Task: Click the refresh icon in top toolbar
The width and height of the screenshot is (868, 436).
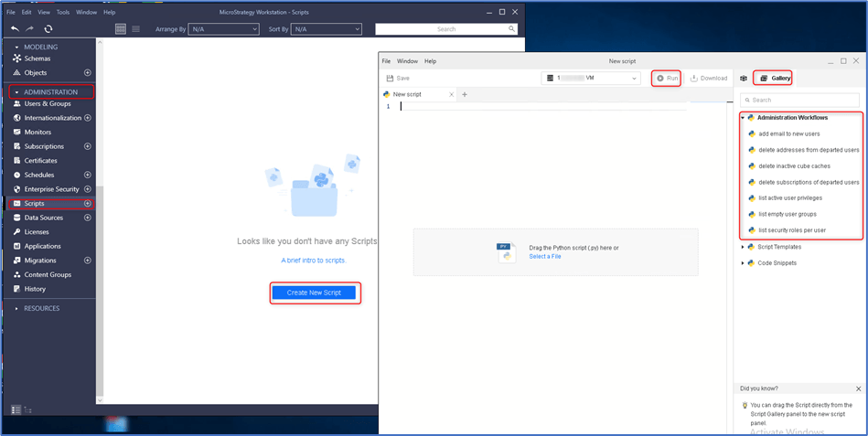Action: click(x=48, y=28)
